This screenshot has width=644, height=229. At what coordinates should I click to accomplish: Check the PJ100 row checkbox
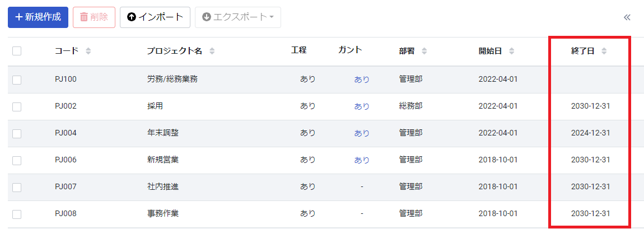pos(17,80)
